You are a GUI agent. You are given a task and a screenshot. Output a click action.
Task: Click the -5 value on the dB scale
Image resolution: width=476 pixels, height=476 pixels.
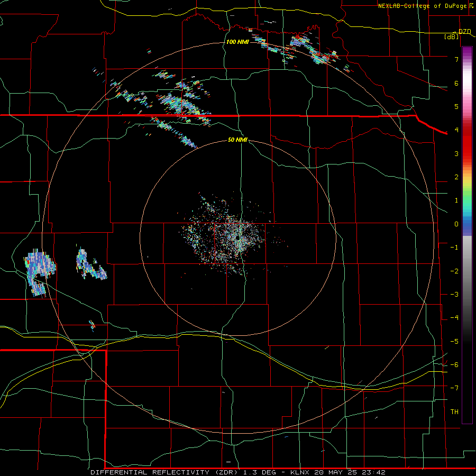(x=454, y=341)
